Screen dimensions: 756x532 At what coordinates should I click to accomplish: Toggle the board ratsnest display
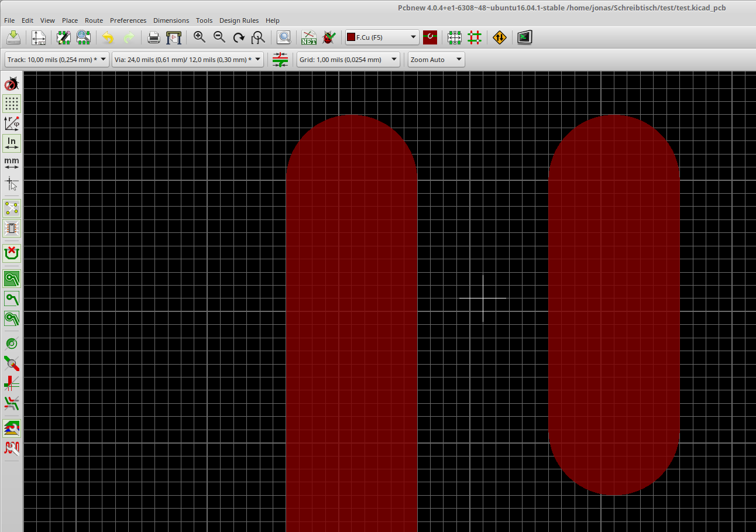point(12,208)
